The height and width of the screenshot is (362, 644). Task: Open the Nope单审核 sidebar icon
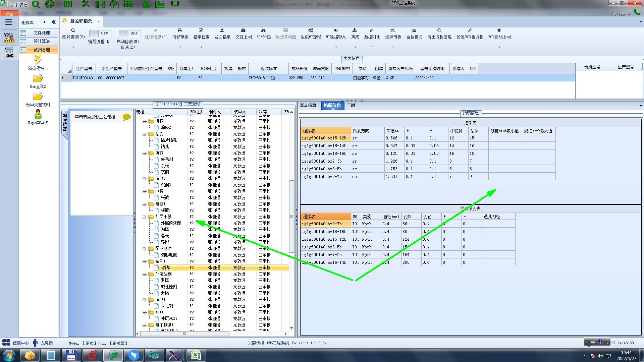pos(38,114)
